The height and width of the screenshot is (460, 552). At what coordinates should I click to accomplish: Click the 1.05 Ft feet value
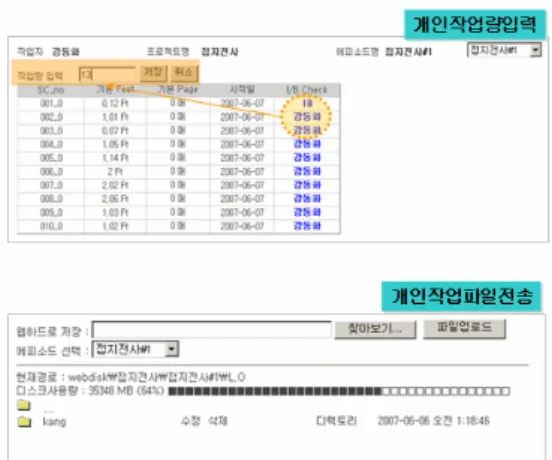click(x=115, y=144)
